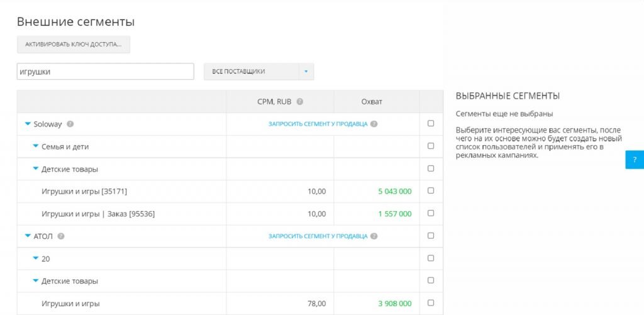The height and width of the screenshot is (315, 644).
Task: Request АТОЛ segment from seller
Action: pos(318,236)
